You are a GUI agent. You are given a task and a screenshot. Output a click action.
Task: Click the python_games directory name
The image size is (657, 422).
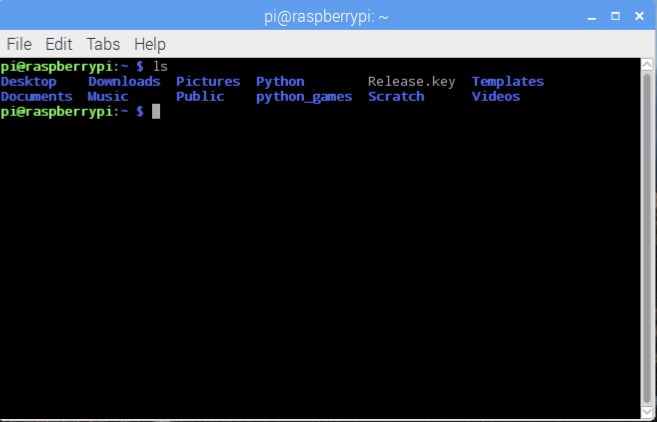pyautogui.click(x=304, y=97)
